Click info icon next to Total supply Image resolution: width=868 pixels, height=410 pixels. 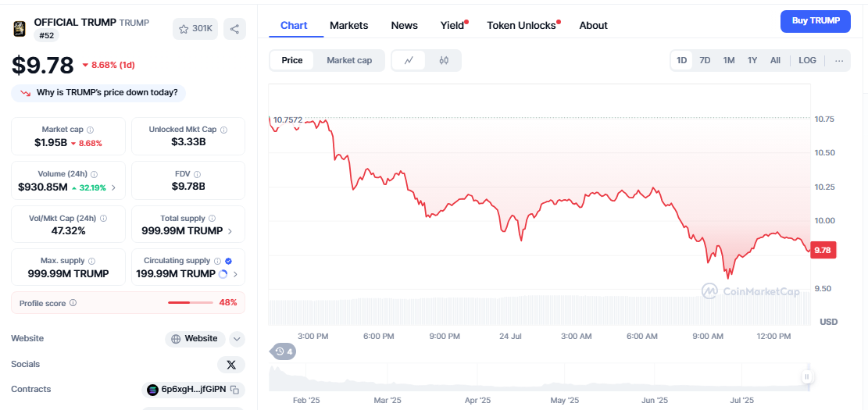[x=212, y=219]
